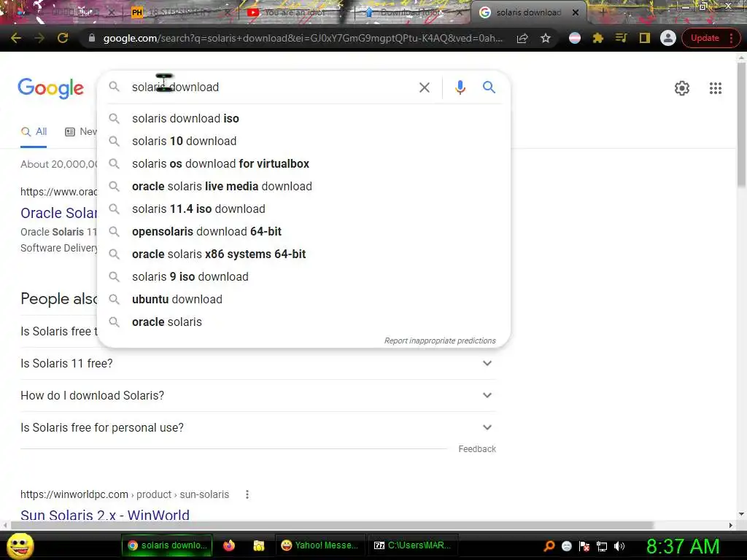Bookmark this page with the star icon
Viewport: 747px width, 560px height.
click(x=546, y=38)
